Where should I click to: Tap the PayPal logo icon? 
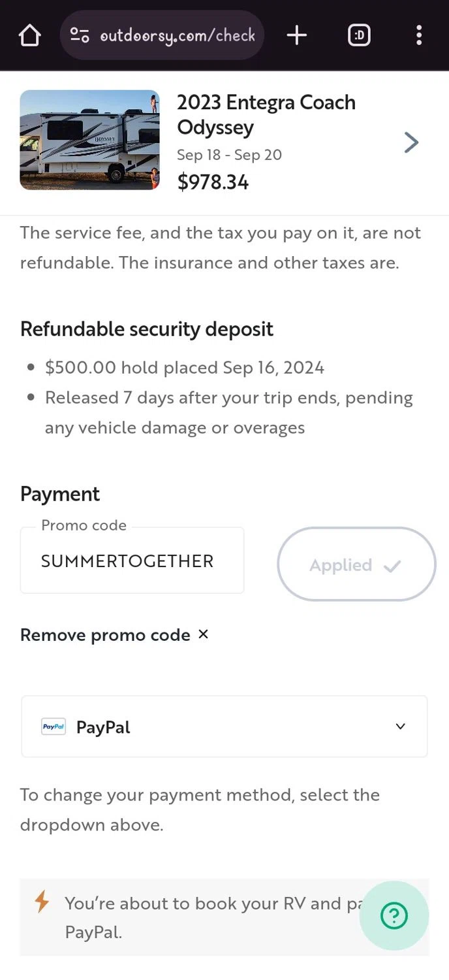(54, 727)
